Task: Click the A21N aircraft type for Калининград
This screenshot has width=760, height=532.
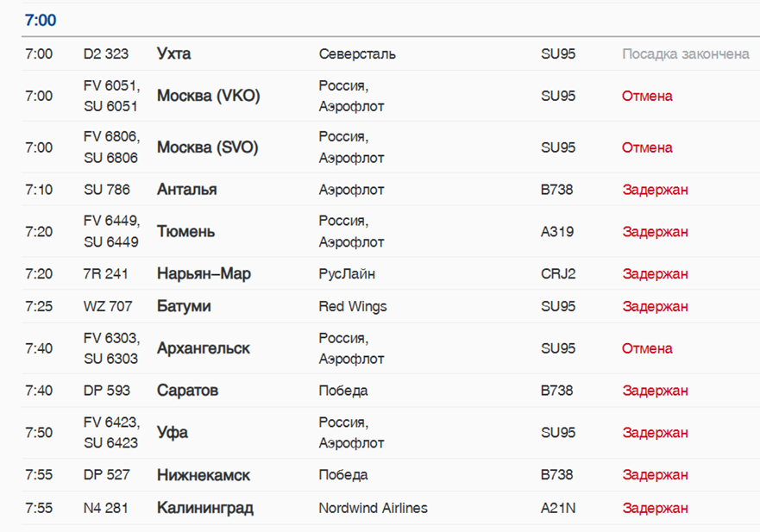Action: coord(557,508)
